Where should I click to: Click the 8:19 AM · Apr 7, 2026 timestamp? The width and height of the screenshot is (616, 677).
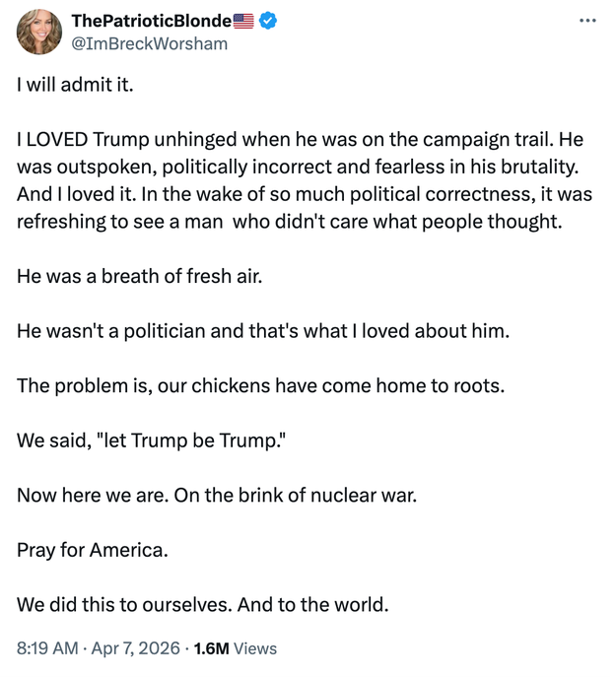pos(99,648)
